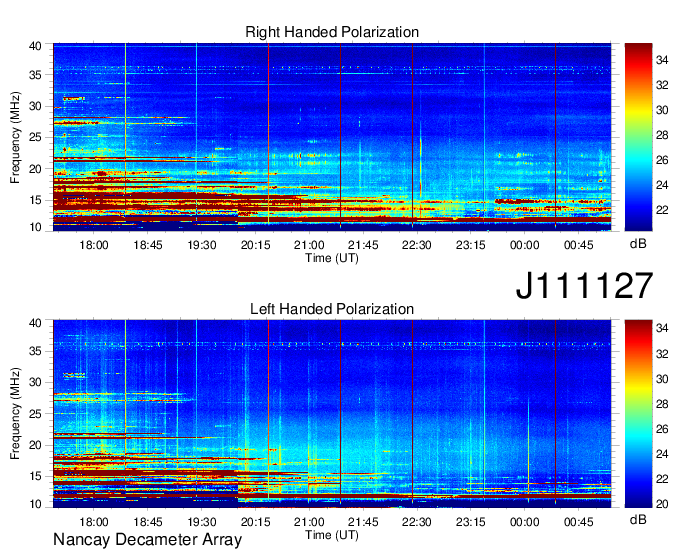The image size is (680, 552).
Task: Select the Left Handed plot's "Frequency (MHz)" axis label
Action: point(15,414)
